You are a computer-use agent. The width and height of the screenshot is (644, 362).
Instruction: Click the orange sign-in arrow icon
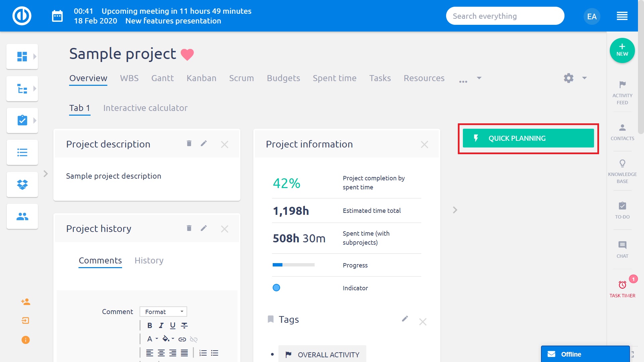point(25,321)
